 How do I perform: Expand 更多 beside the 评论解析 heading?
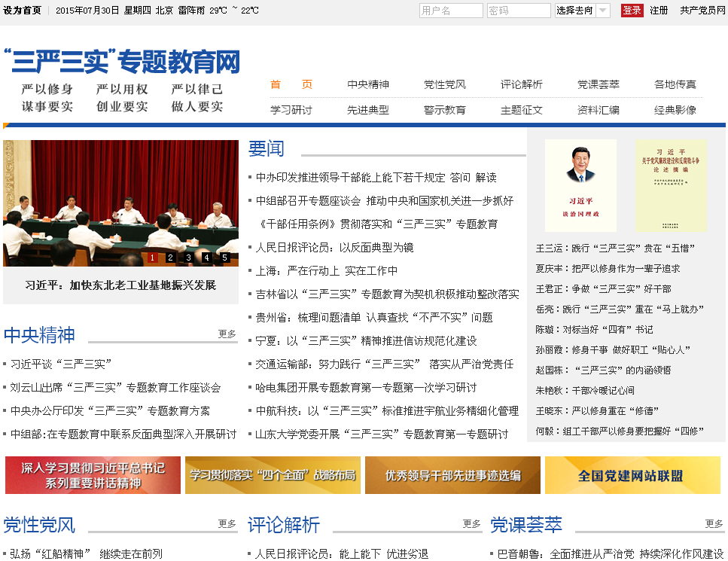[x=471, y=523]
